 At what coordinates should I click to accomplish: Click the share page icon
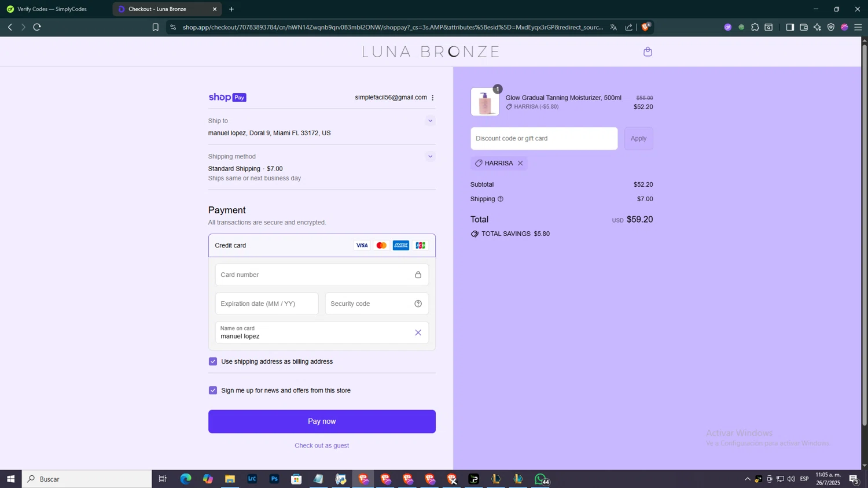(629, 27)
